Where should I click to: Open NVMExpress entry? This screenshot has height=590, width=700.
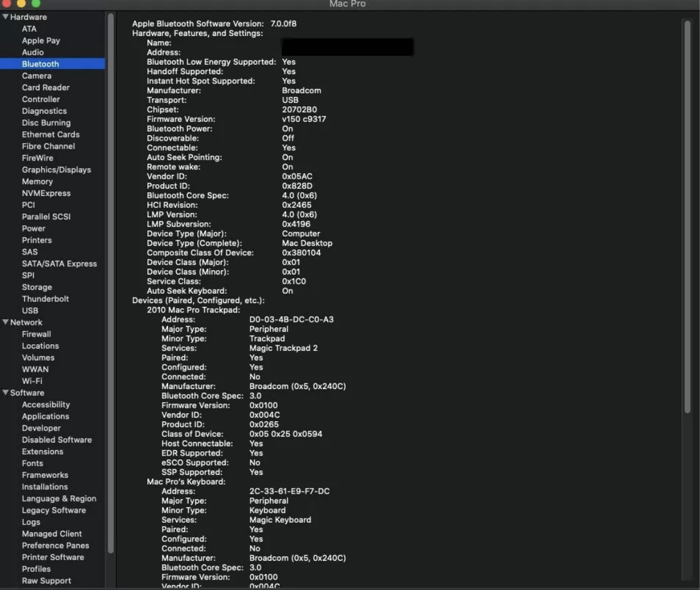pos(46,194)
